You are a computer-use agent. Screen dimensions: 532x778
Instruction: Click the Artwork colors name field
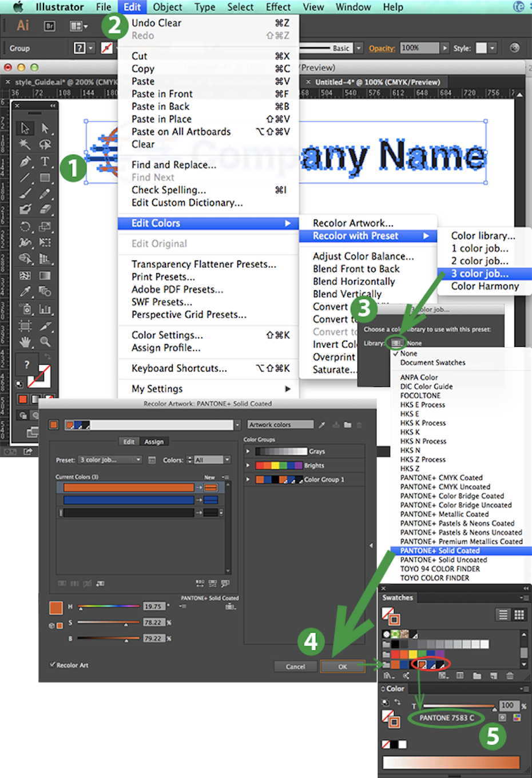pyautogui.click(x=280, y=425)
